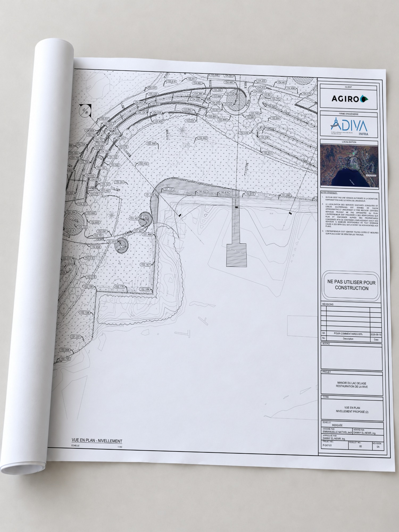The image size is (399, 532).
Task: Select the elevation label 155.046
Action: point(214,75)
